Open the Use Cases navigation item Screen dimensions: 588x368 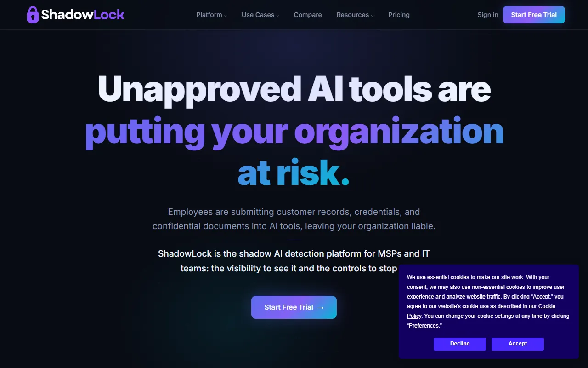click(x=260, y=15)
